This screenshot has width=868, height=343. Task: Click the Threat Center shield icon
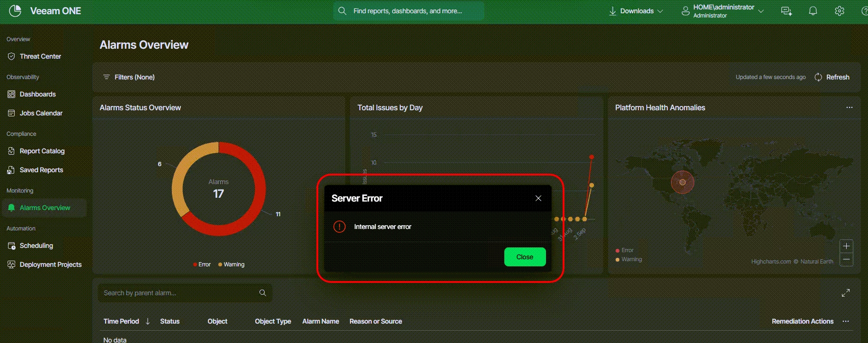(11, 56)
